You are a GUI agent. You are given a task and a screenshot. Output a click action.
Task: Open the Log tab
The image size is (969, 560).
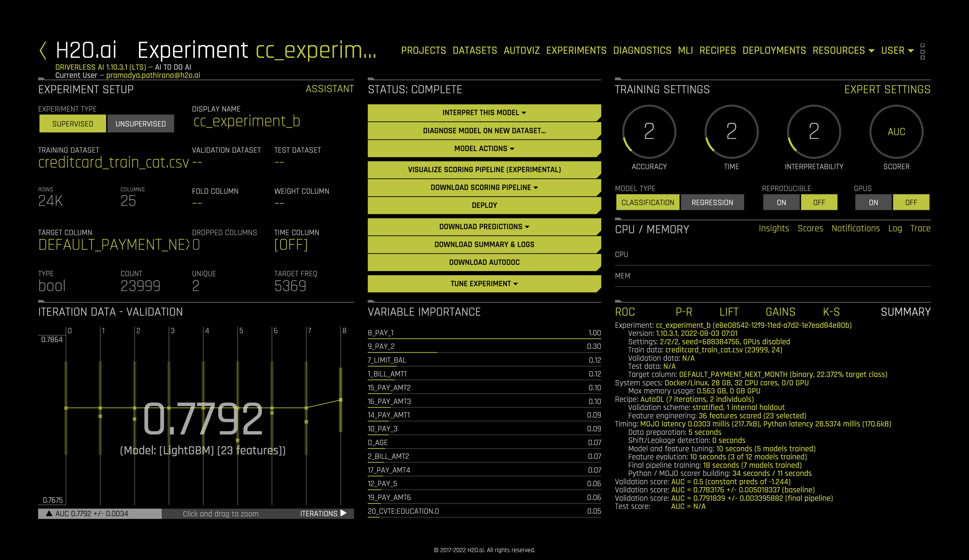coord(895,229)
